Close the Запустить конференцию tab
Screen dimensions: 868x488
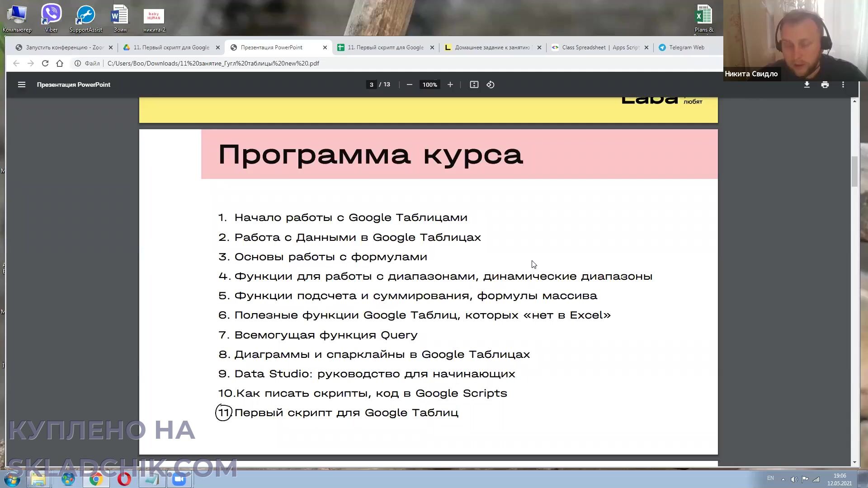pos(111,47)
